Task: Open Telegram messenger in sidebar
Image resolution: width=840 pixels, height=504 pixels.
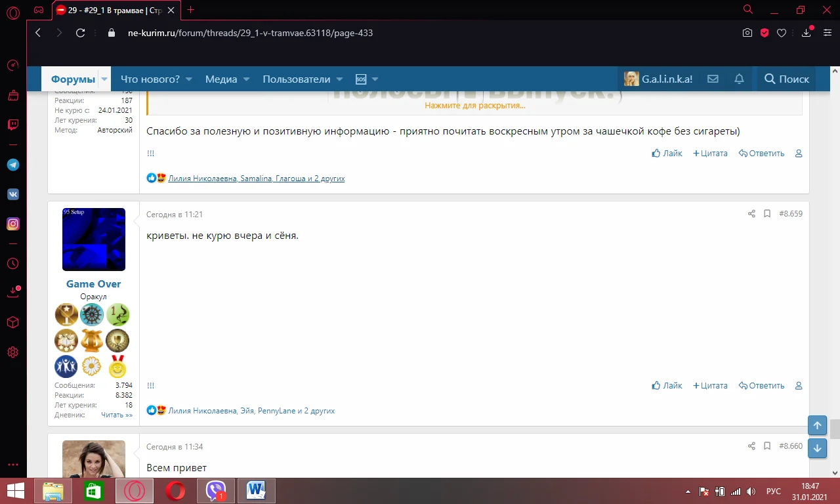Action: pos(12,165)
